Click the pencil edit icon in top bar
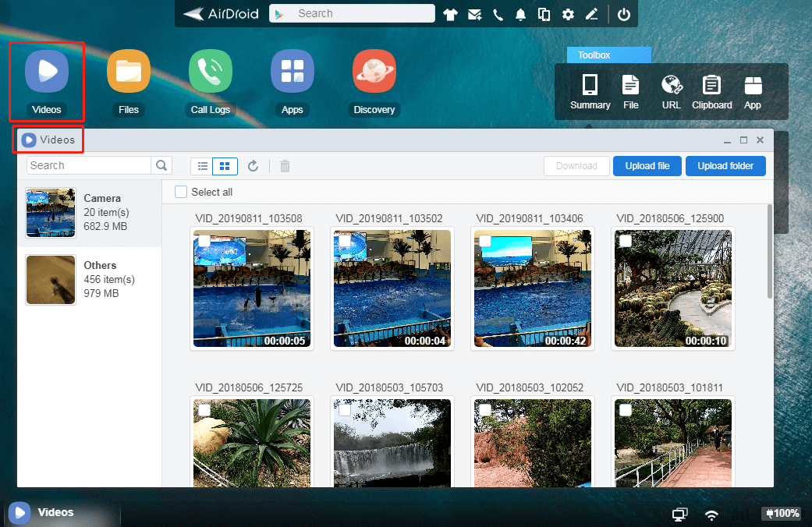 pyautogui.click(x=591, y=15)
